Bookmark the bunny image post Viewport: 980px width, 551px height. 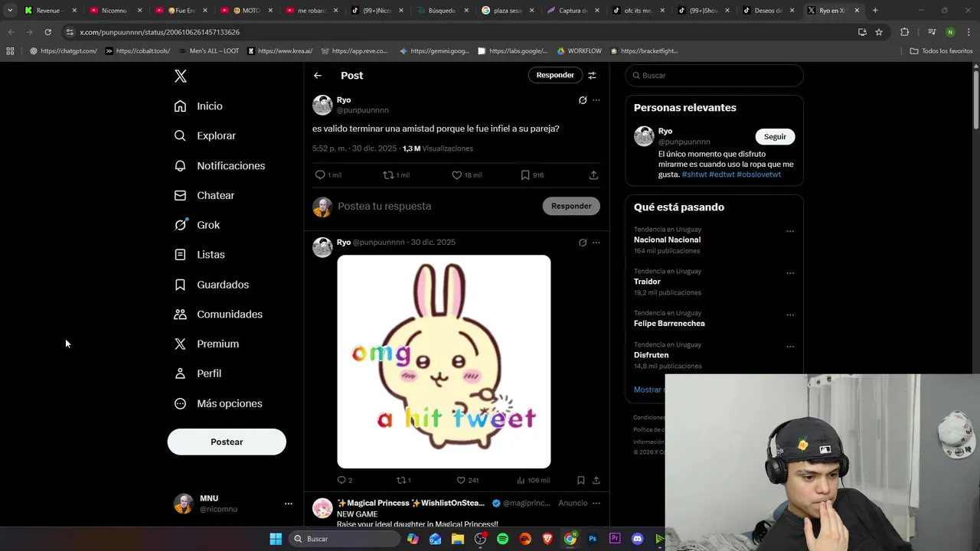point(580,481)
